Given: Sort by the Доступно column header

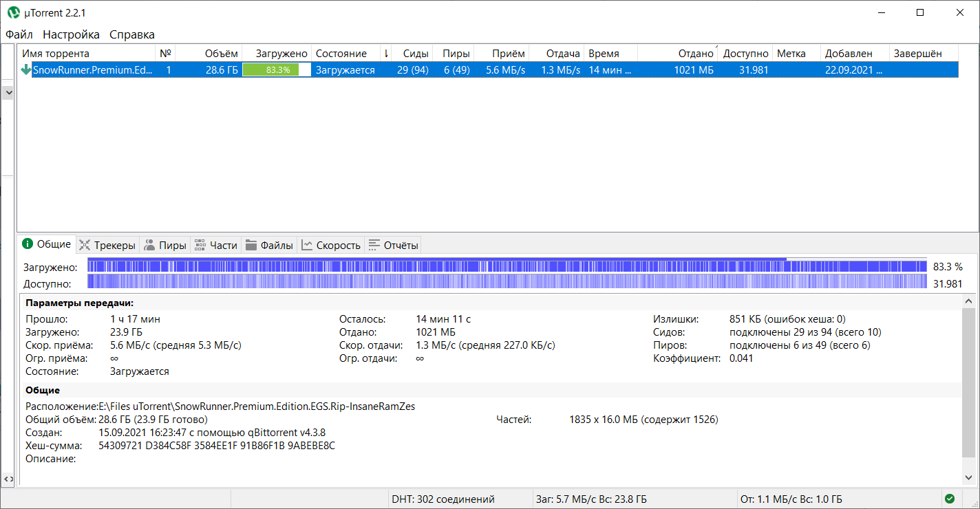Looking at the screenshot, I should coord(745,54).
